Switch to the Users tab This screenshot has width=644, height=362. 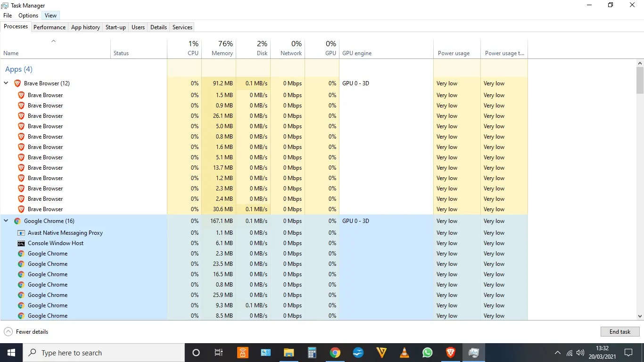tap(138, 27)
